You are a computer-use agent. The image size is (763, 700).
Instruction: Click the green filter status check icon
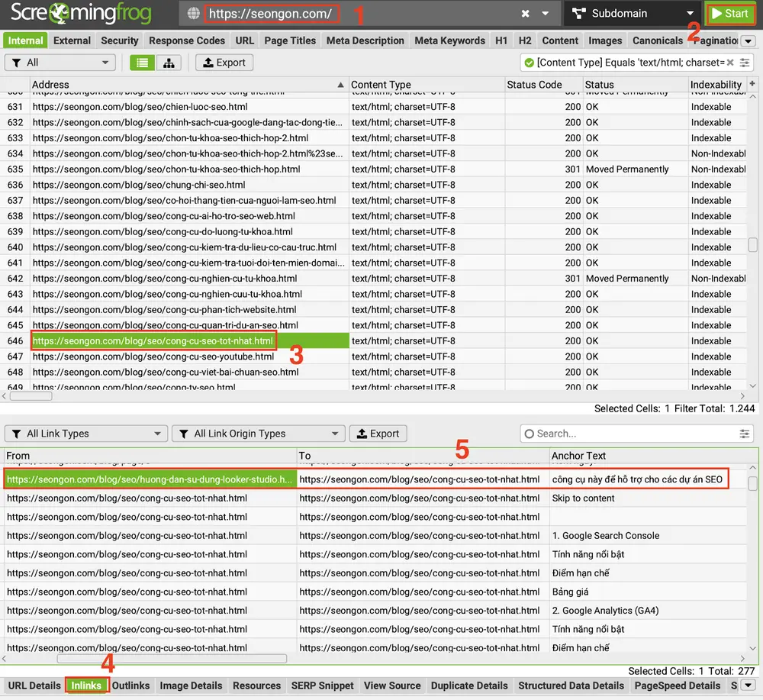pyautogui.click(x=529, y=63)
